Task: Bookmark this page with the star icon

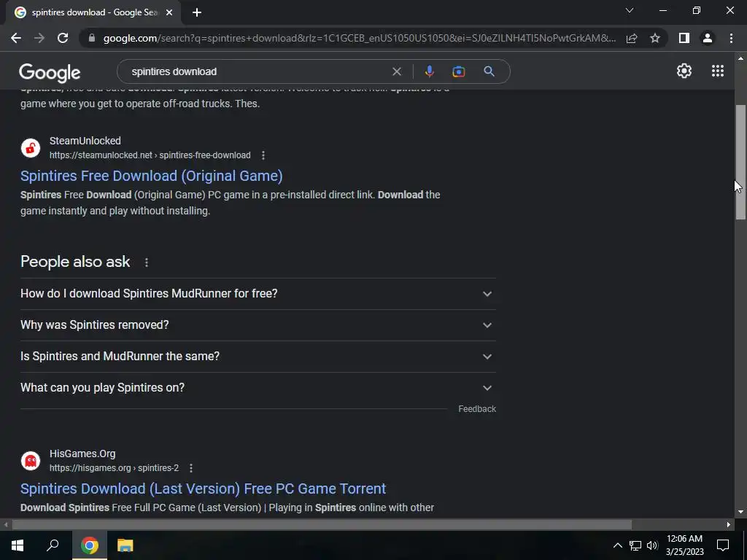Action: [x=655, y=38]
